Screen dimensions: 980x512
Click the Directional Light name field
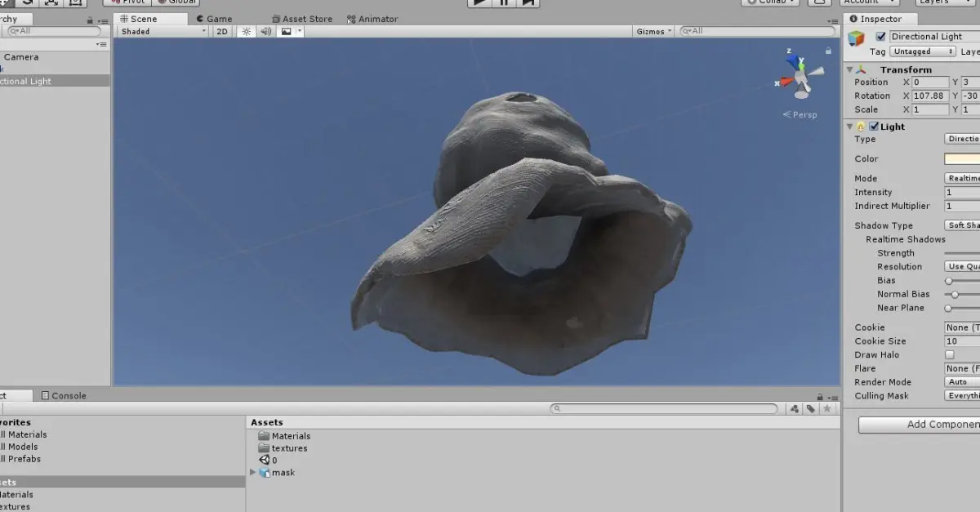tap(934, 37)
